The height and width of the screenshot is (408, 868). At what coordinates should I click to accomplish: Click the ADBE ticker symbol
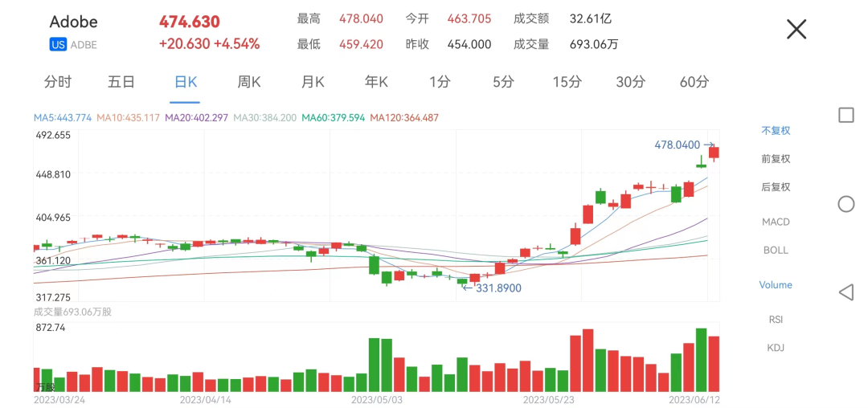pos(84,45)
